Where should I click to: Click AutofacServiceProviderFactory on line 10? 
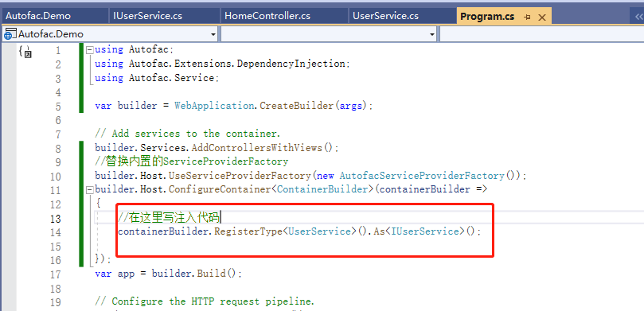coord(422,176)
